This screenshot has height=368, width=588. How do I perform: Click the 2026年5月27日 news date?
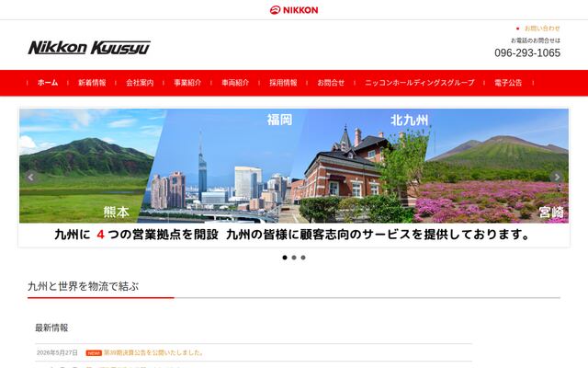[x=57, y=352]
